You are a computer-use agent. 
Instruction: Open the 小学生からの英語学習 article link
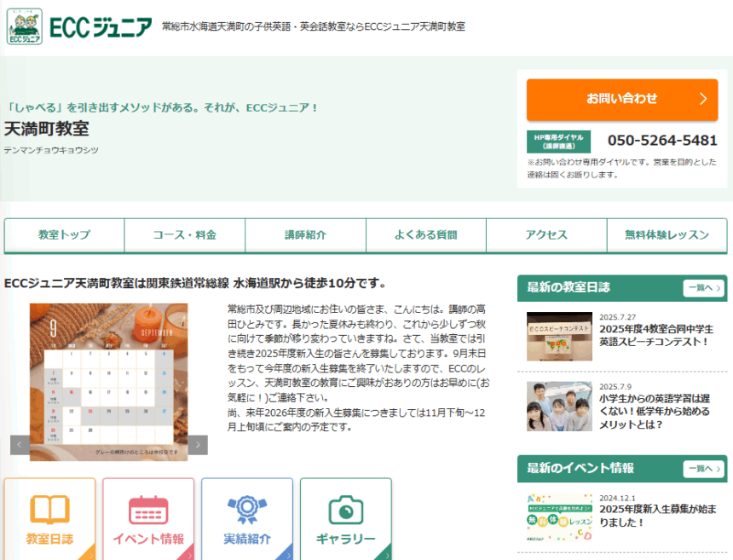(655, 411)
